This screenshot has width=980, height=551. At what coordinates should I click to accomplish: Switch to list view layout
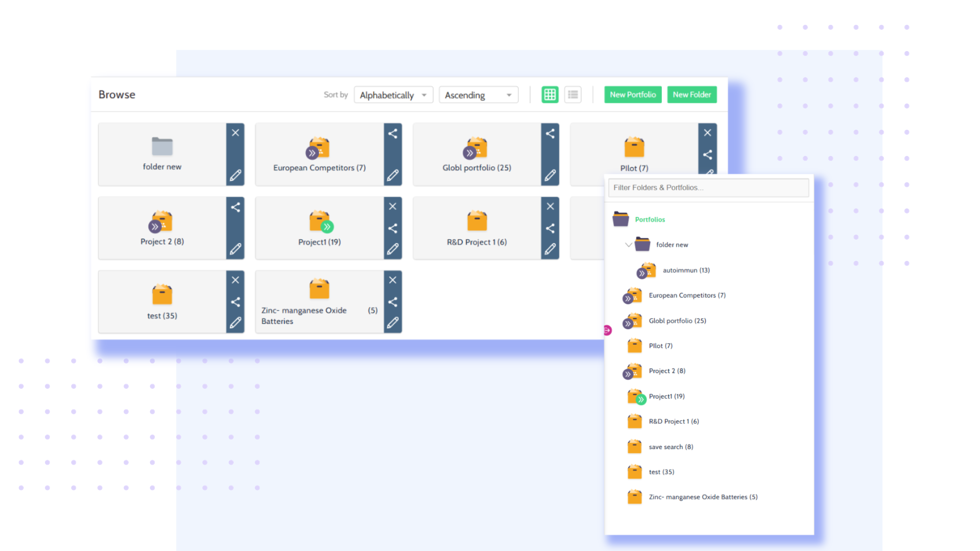[x=572, y=95]
